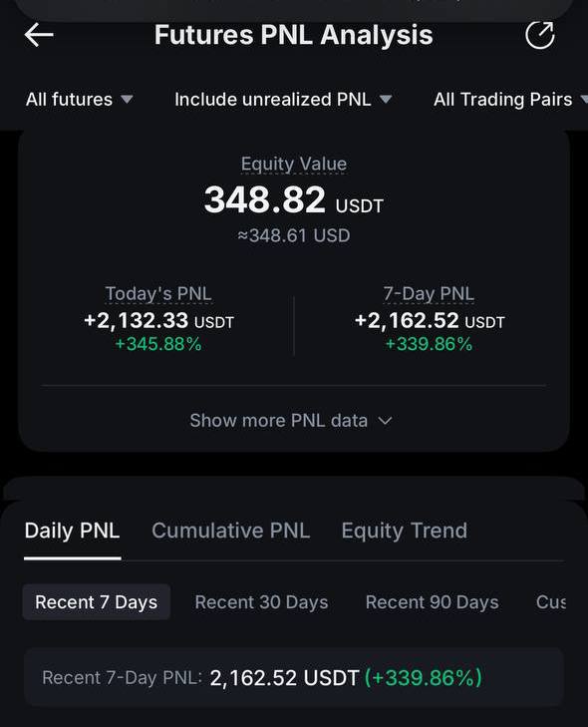Tap the share icon beside the title
588x727 pixels.
[540, 35]
